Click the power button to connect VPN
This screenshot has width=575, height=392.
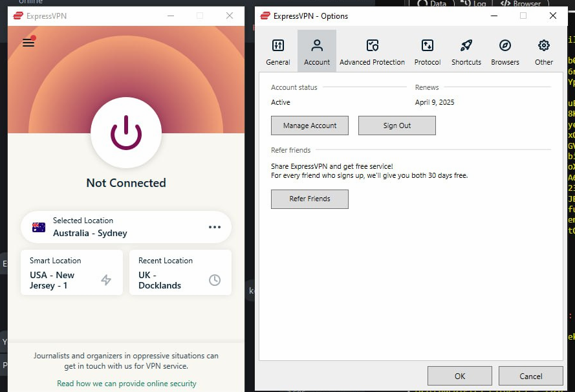(126, 133)
